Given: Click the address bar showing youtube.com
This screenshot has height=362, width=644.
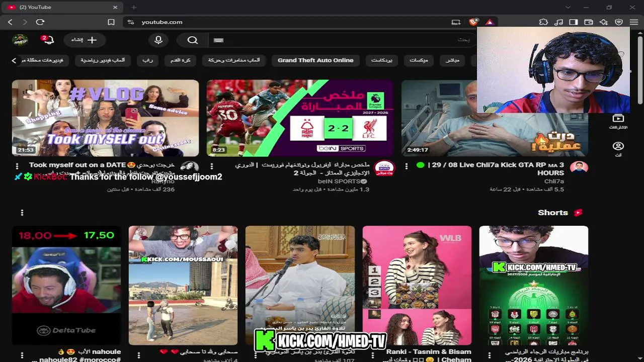Looking at the screenshot, I should point(287,22).
